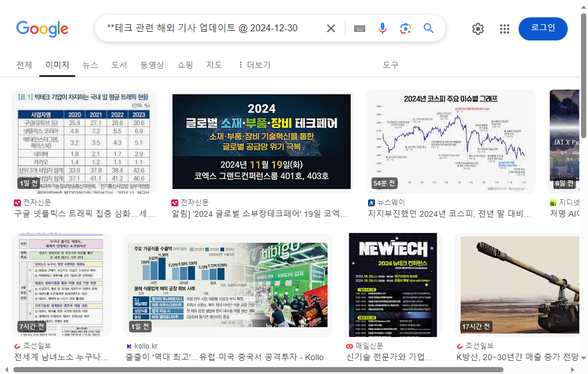The height and width of the screenshot is (374, 588).
Task: Click 전자신문 source above 구글·넷플릭스 headline
Action: 32,202
